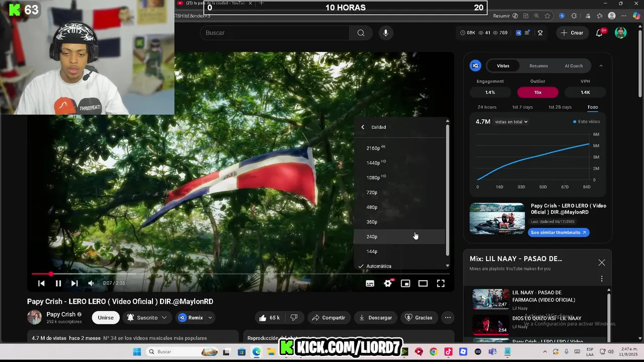
Task: Open the account avatar menu
Action: (621, 33)
